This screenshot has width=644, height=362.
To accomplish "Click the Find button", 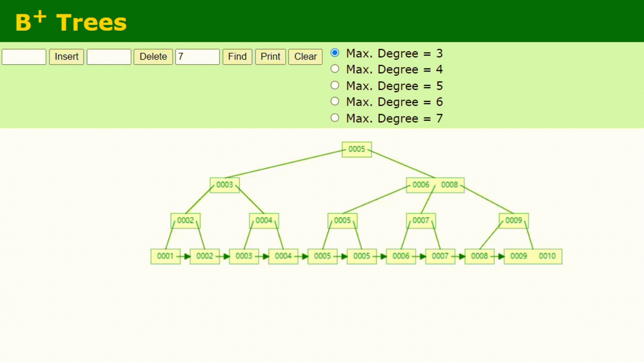I will [236, 57].
